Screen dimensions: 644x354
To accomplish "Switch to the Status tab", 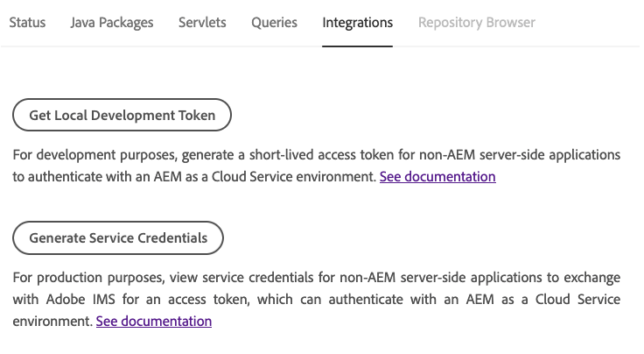I will click(27, 23).
